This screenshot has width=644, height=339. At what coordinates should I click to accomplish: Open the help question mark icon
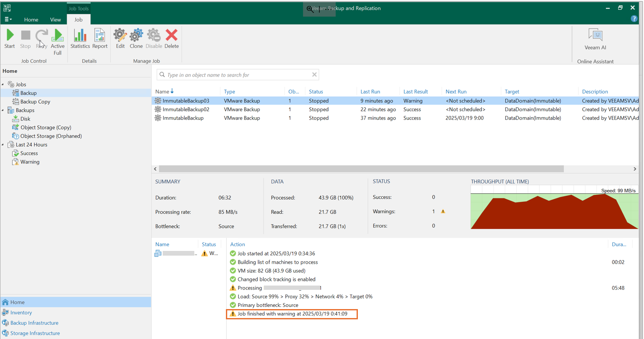[x=634, y=19]
